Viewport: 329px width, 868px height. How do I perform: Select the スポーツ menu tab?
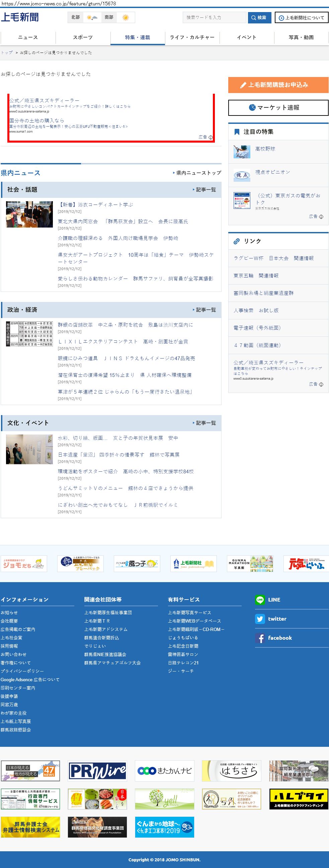[83, 37]
